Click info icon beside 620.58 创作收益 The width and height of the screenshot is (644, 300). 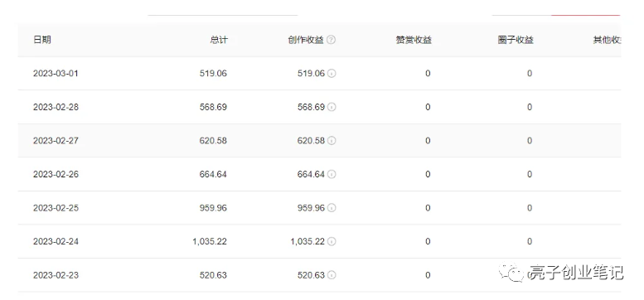click(x=332, y=141)
